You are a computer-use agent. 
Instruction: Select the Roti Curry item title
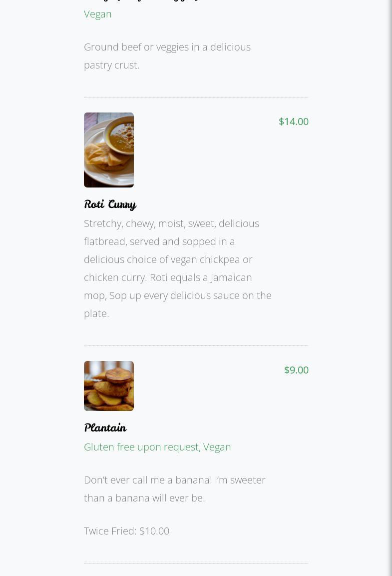click(110, 204)
